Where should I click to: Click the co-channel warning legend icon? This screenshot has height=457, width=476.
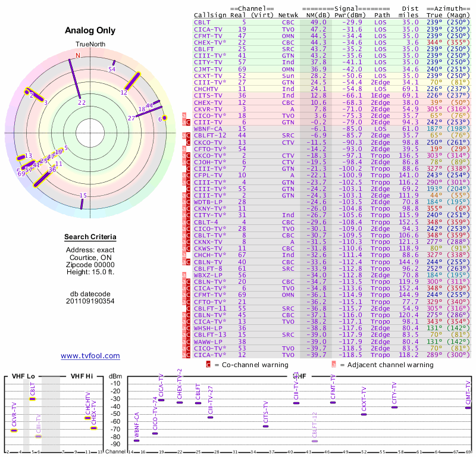(x=208, y=364)
